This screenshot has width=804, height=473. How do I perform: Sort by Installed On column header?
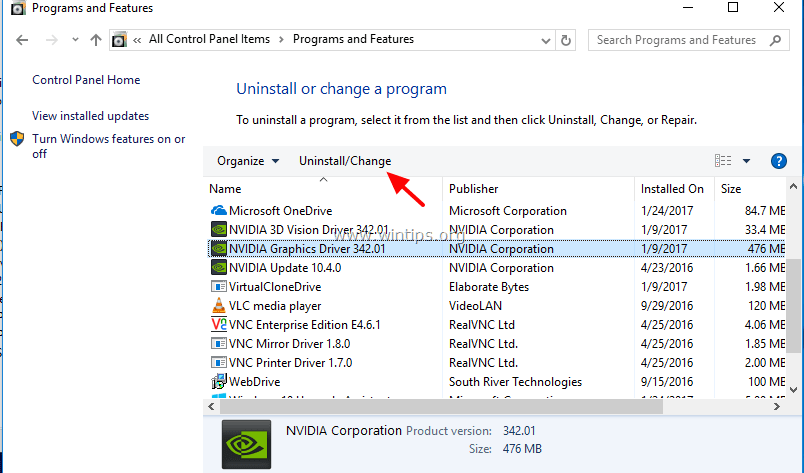(x=672, y=189)
